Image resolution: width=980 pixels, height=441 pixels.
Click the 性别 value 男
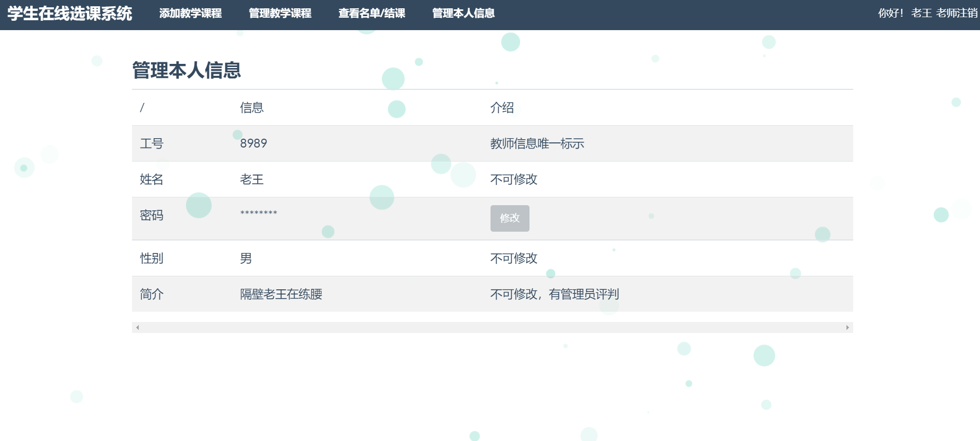click(x=246, y=258)
